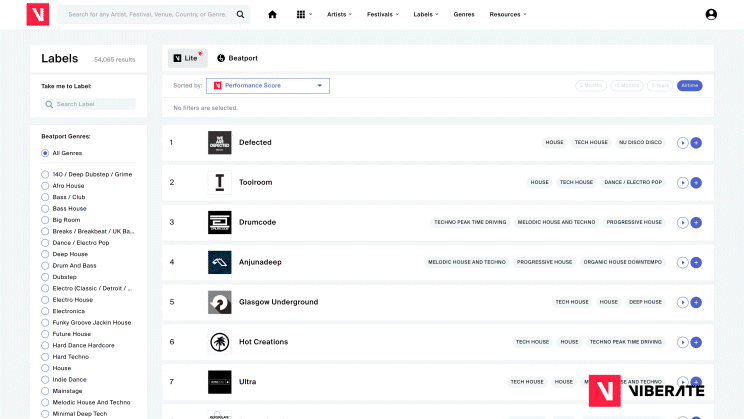
Task: Expand the Resources menu
Action: click(x=508, y=14)
